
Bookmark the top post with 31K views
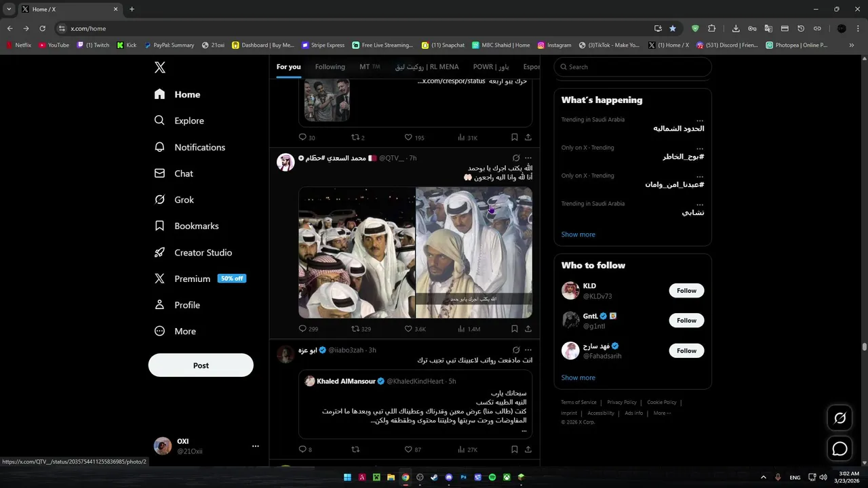(x=515, y=138)
